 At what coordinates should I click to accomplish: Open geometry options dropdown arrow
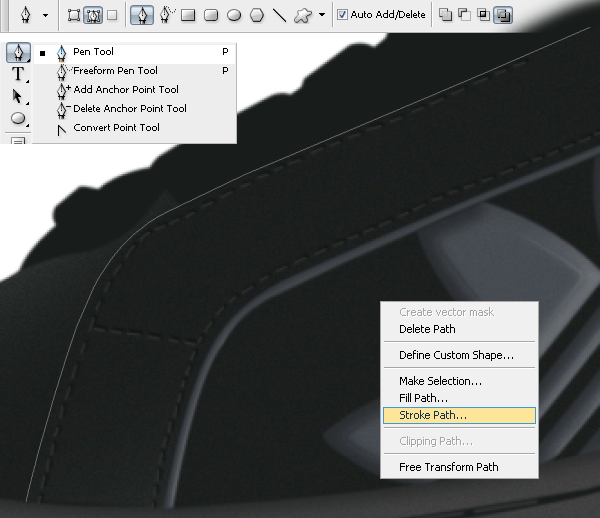point(322,15)
